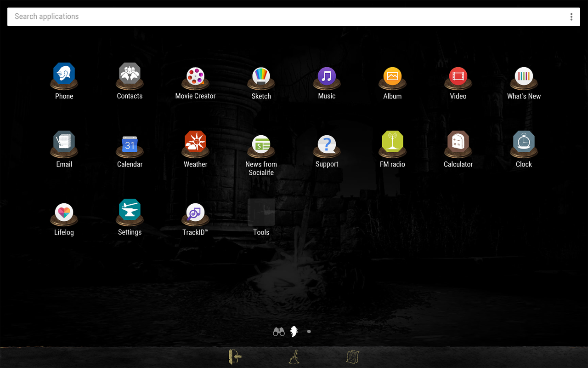The image size is (588, 368).
Task: Tap the back navigation button
Action: pos(235,356)
